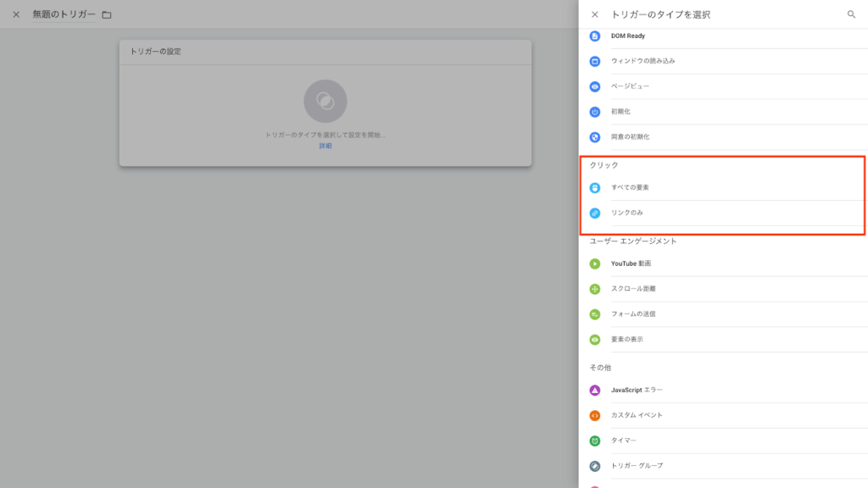Open the 詳細 link in trigger settings
This screenshot has width=868, height=488.
coord(325,146)
